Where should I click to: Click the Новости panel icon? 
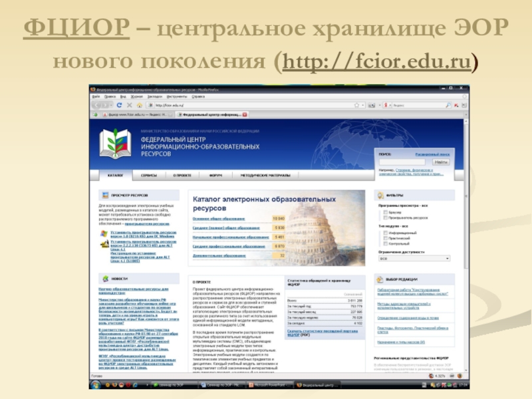pos(106,279)
